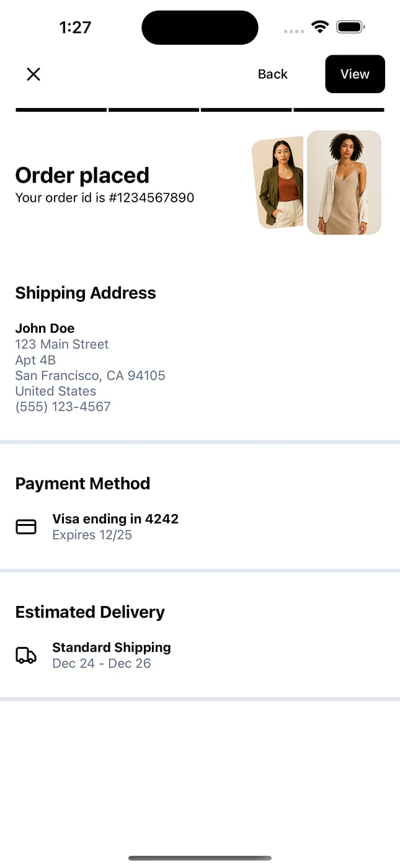
Task: Tap the 123 Main Street address line
Action: [x=62, y=345]
